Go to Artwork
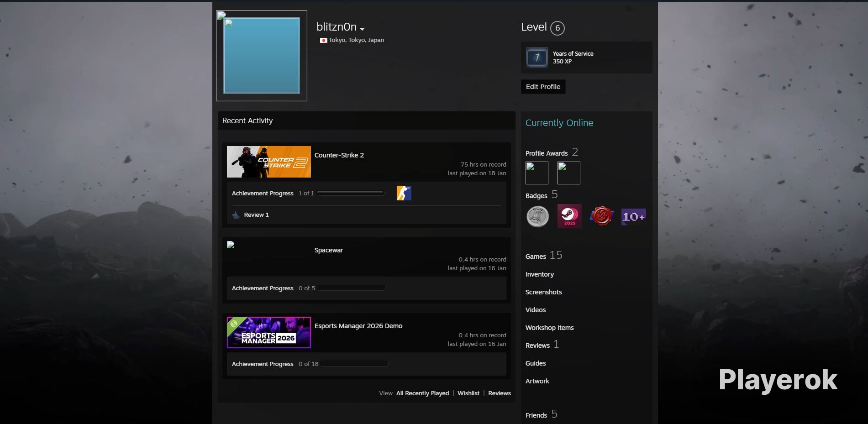 (537, 381)
